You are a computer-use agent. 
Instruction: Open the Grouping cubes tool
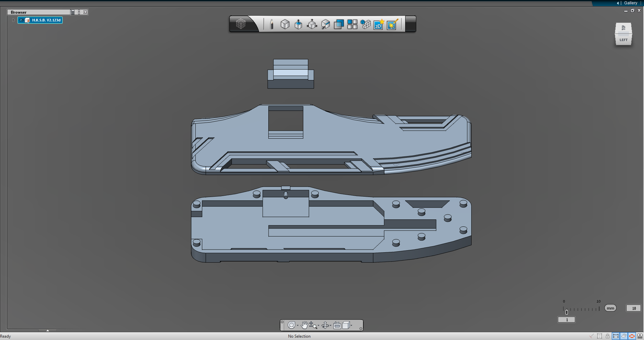pyautogui.click(x=366, y=24)
